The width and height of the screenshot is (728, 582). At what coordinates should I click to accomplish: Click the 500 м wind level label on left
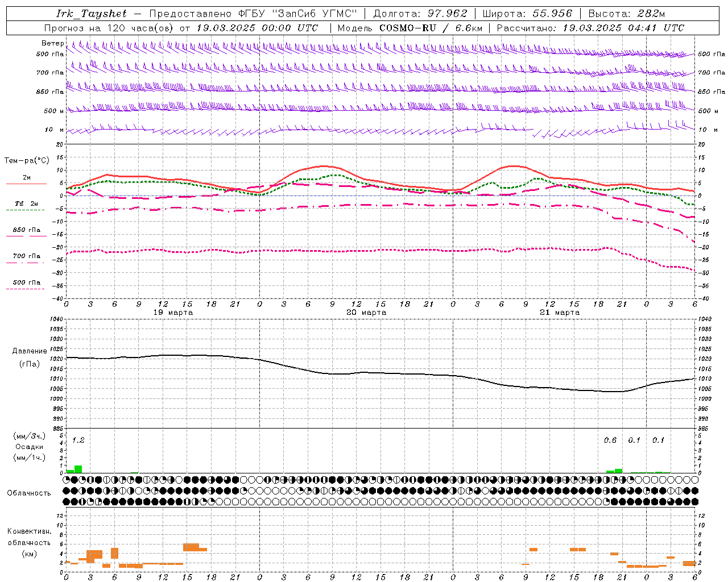tap(54, 111)
